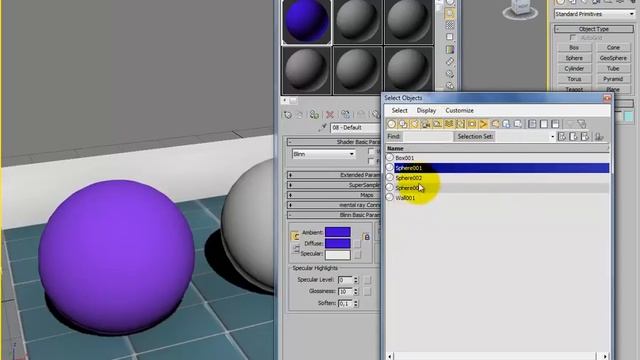
Task: Toggle second checkbox right of Blinn dropdown
Action: pyautogui.click(x=371, y=162)
